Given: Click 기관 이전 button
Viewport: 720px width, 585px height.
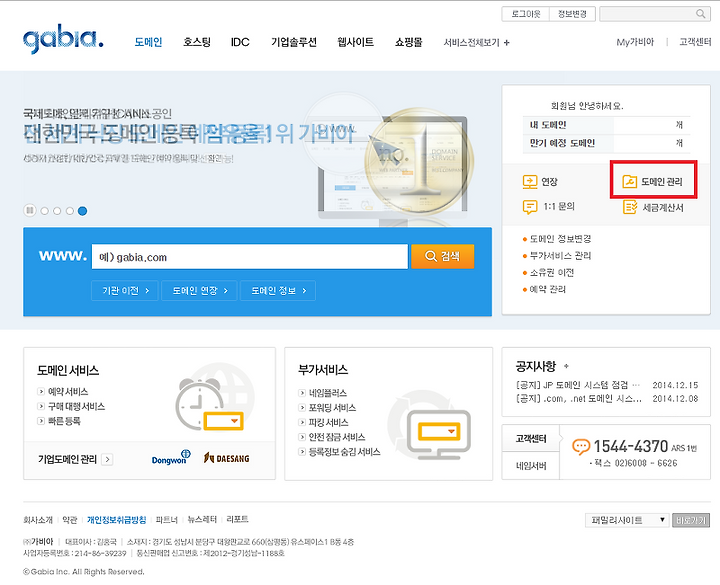Looking at the screenshot, I should pyautogui.click(x=125, y=291).
